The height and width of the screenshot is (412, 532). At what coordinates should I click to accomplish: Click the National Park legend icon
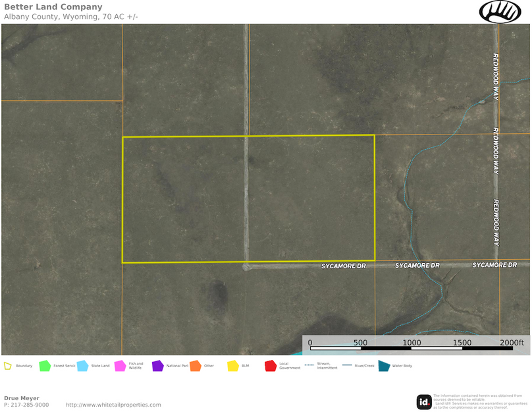coord(158,363)
